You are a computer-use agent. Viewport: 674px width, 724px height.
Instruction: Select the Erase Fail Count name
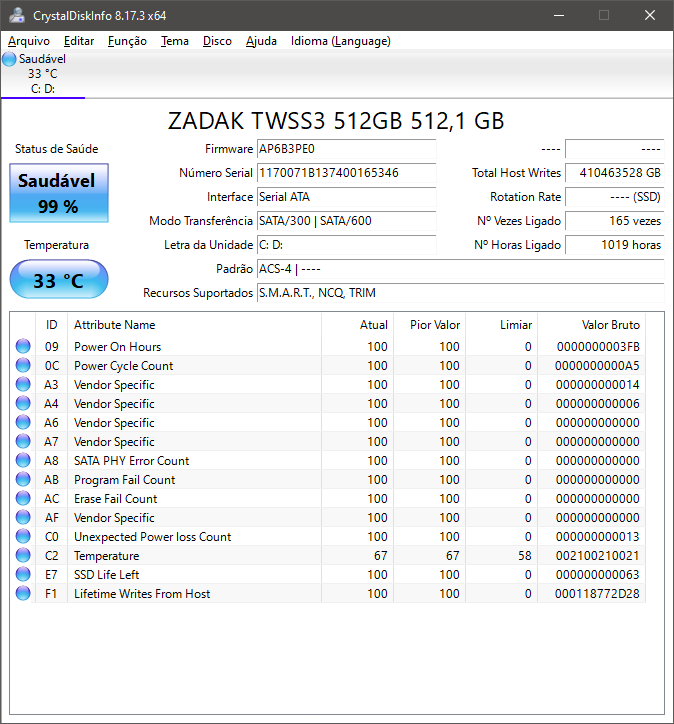[115, 499]
